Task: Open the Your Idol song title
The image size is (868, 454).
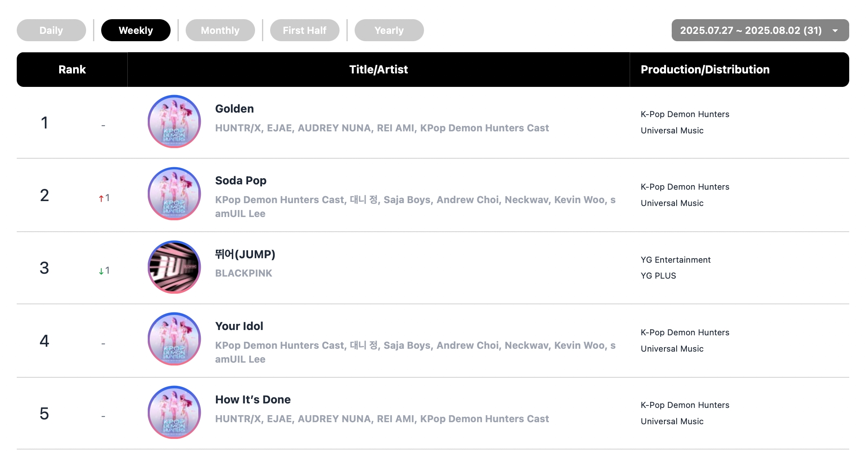Action: pyautogui.click(x=239, y=326)
